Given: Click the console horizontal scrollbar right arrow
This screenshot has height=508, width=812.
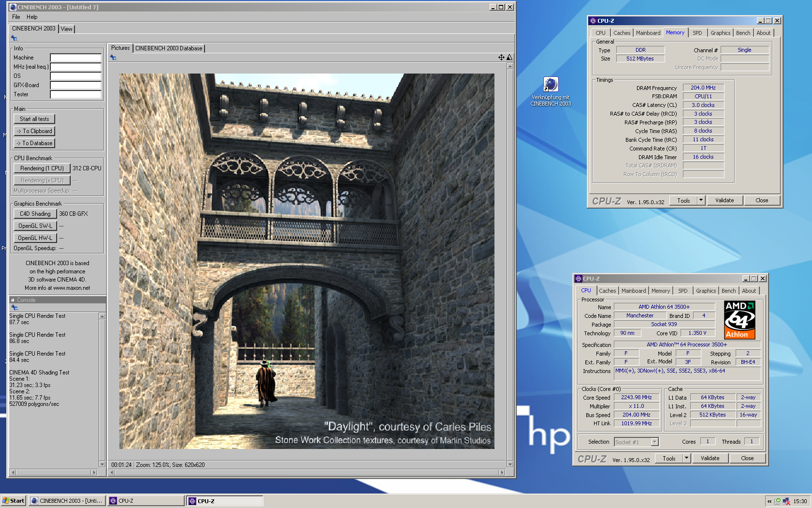Looking at the screenshot, I should (x=94, y=472).
